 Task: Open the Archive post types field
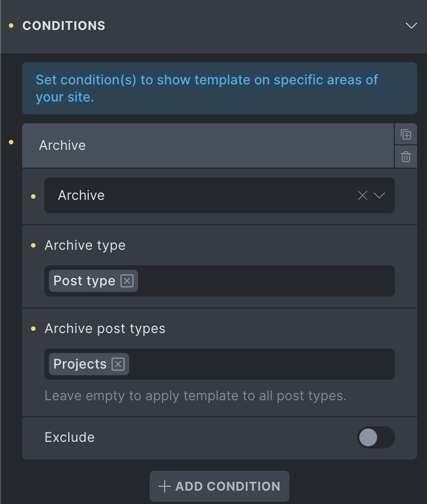coord(220,364)
